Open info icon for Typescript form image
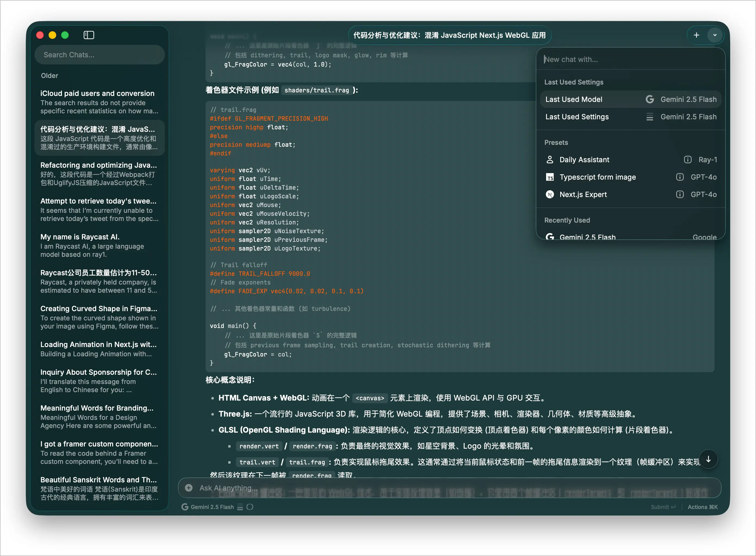Screen dimensions: 756x556 click(x=680, y=177)
